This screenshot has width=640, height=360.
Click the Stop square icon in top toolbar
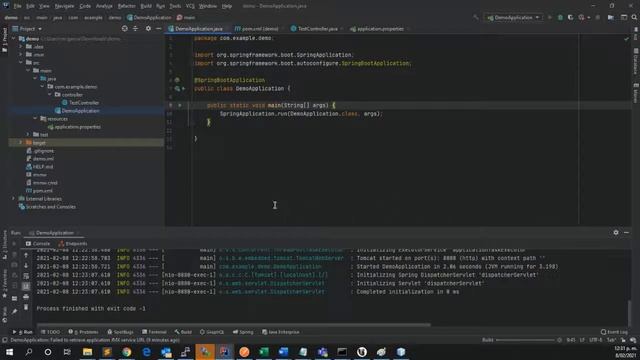click(x=598, y=18)
